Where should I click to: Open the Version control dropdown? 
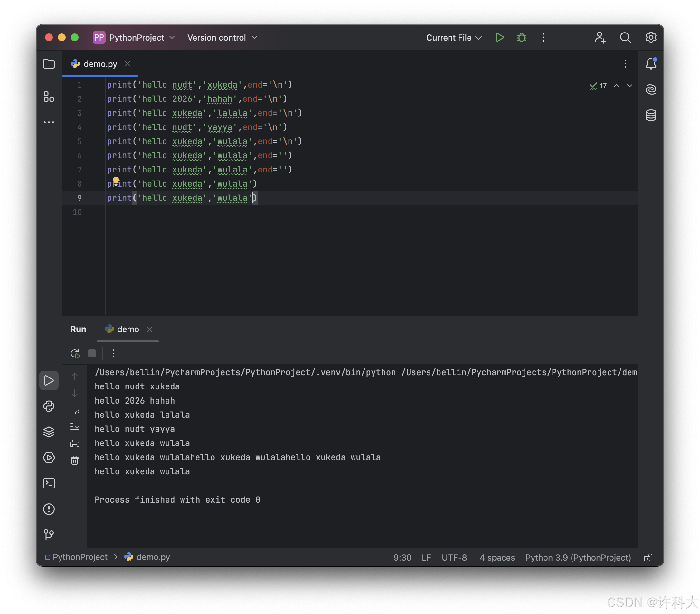(222, 37)
